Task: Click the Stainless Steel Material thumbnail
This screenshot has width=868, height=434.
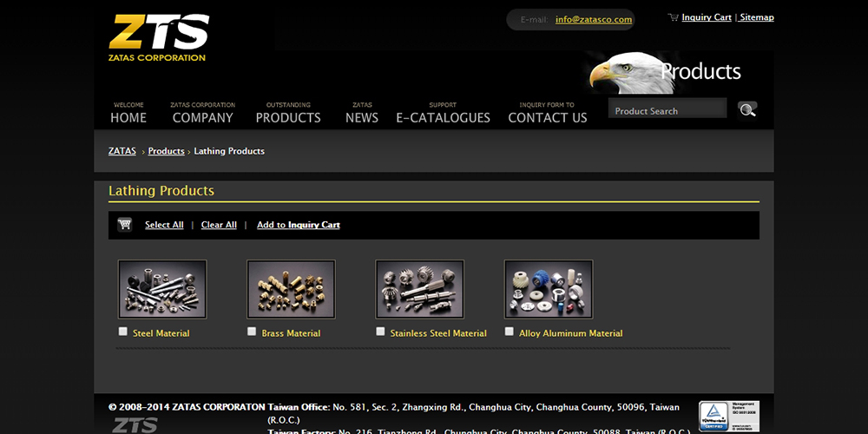Action: pos(419,290)
